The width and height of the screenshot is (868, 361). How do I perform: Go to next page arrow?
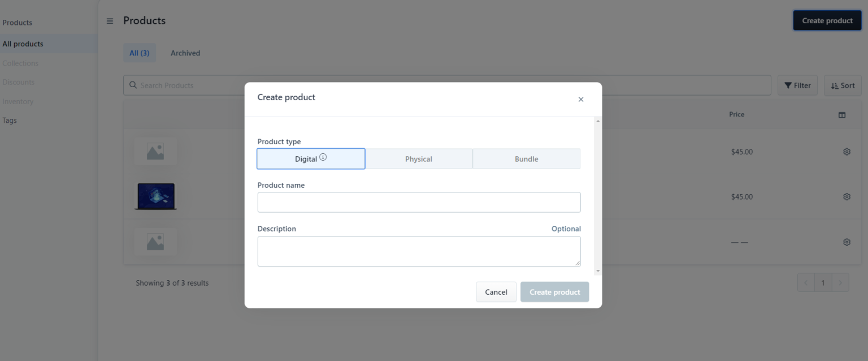840,283
